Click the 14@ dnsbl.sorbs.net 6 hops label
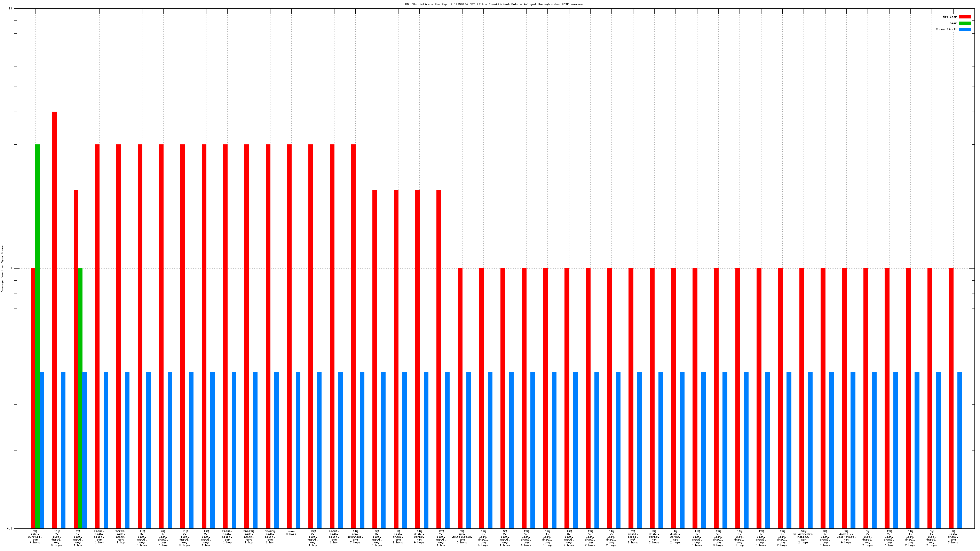Screen dimensions: 980x551 419,536
